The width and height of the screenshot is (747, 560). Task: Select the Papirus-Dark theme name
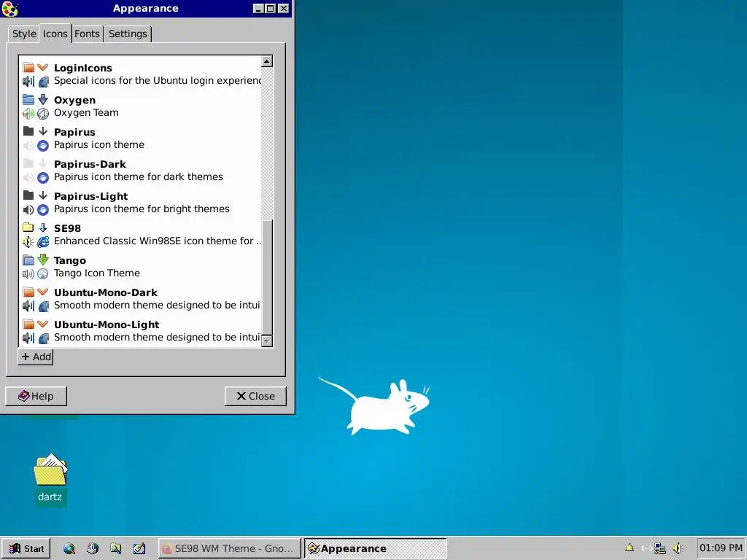click(90, 164)
